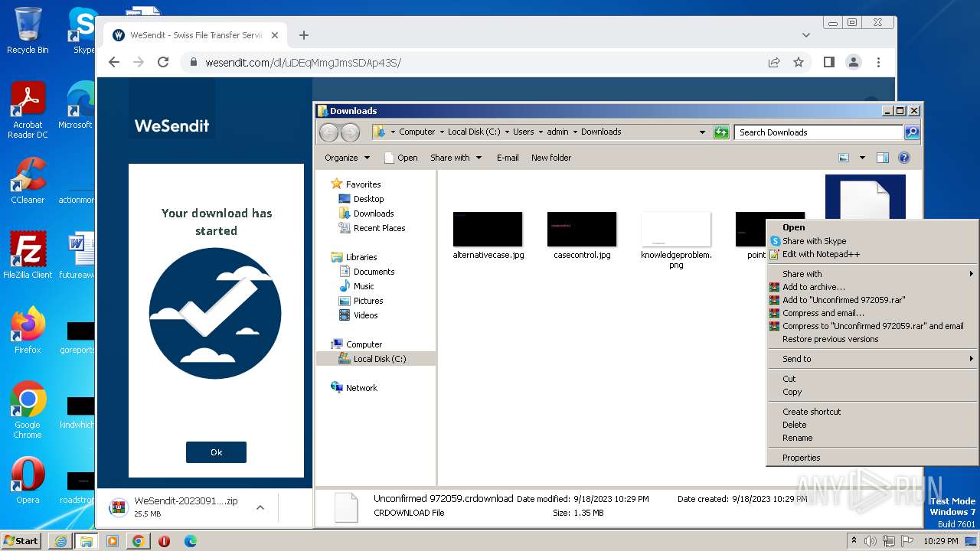The height and width of the screenshot is (551, 980).
Task: Click the Ok button on WeSendit
Action: pyautogui.click(x=216, y=452)
